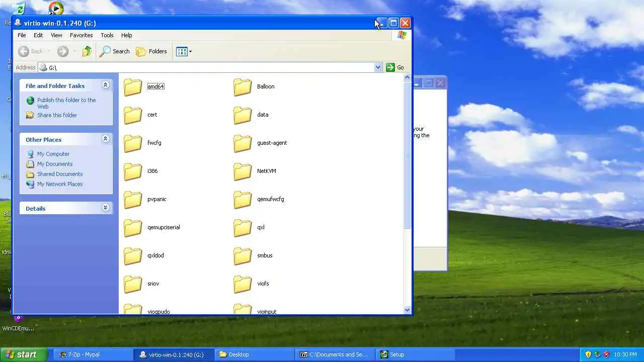Select the pvpanic folder icon
Viewport: 644px width, 362px height.
click(x=133, y=199)
